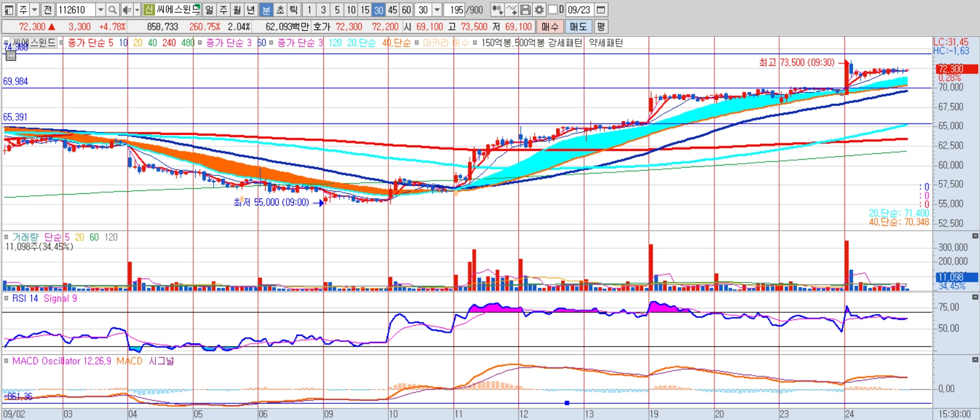
Task: Click the blue 매도 sell button
Action: (578, 27)
